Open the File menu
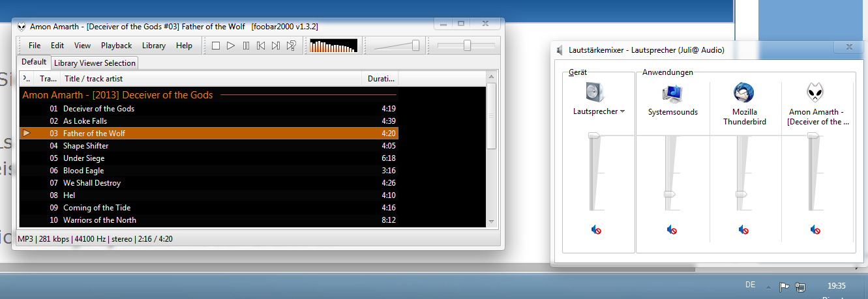This screenshot has height=299, width=868. pos(35,46)
